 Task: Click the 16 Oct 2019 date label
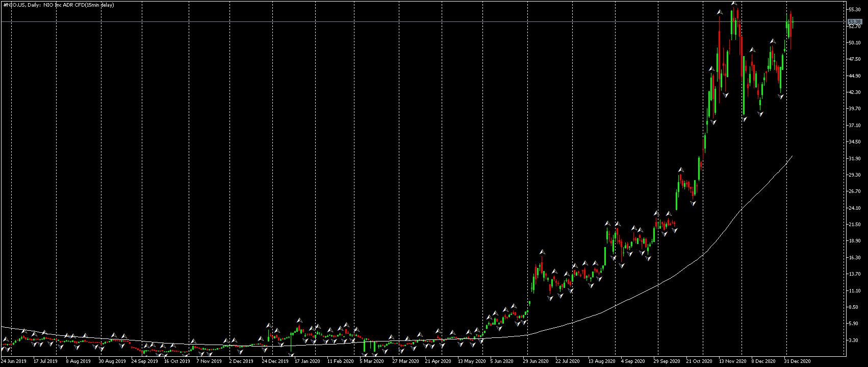[x=177, y=361]
